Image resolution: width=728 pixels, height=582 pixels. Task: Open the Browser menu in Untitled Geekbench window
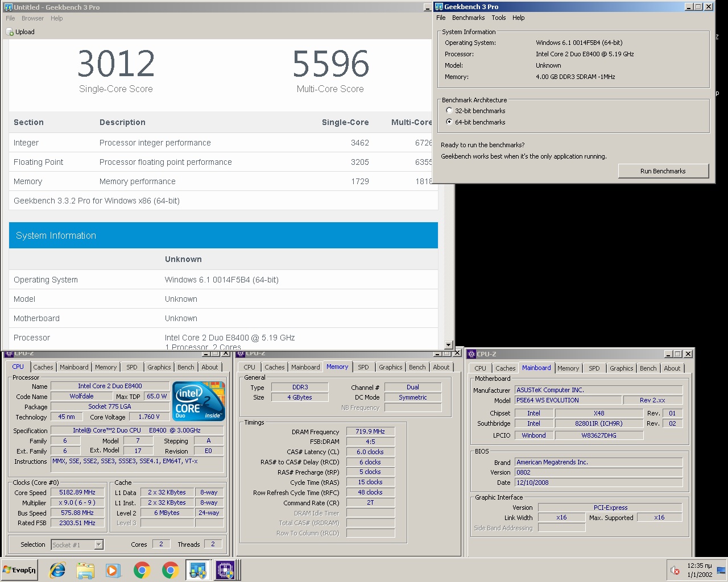click(x=32, y=18)
